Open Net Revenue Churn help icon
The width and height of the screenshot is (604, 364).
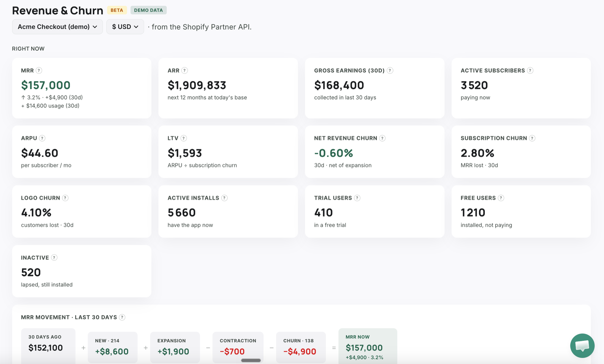[x=382, y=138]
